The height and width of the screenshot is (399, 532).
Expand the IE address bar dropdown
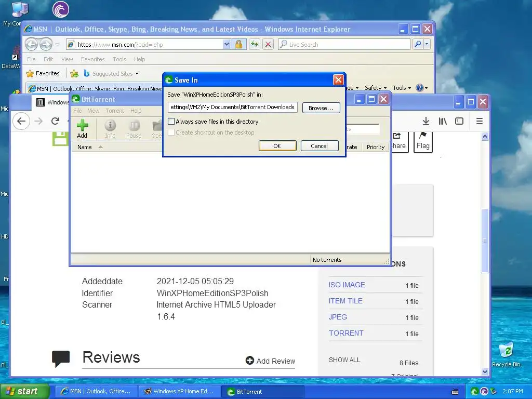(227, 44)
